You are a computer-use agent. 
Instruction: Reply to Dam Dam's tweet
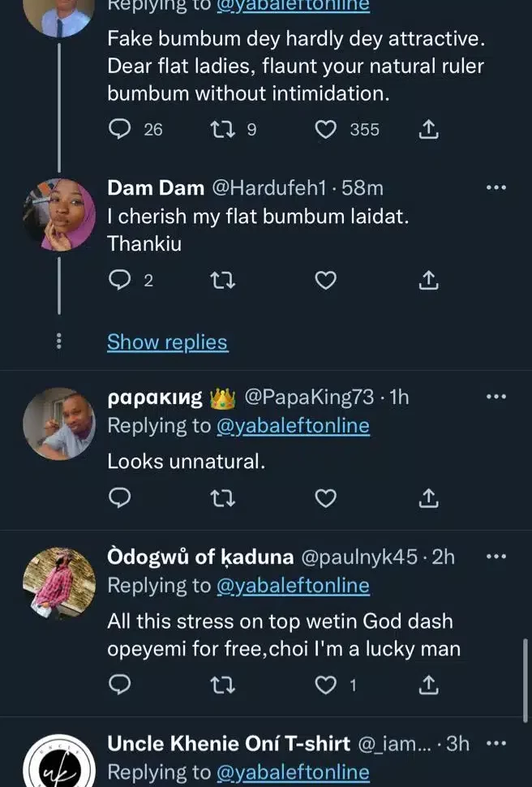[x=119, y=281]
